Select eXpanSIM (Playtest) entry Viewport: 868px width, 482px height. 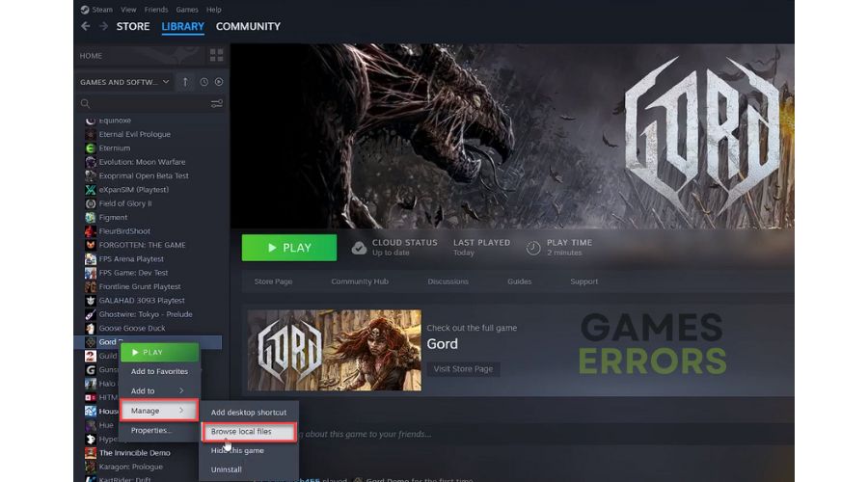pyautogui.click(x=134, y=189)
